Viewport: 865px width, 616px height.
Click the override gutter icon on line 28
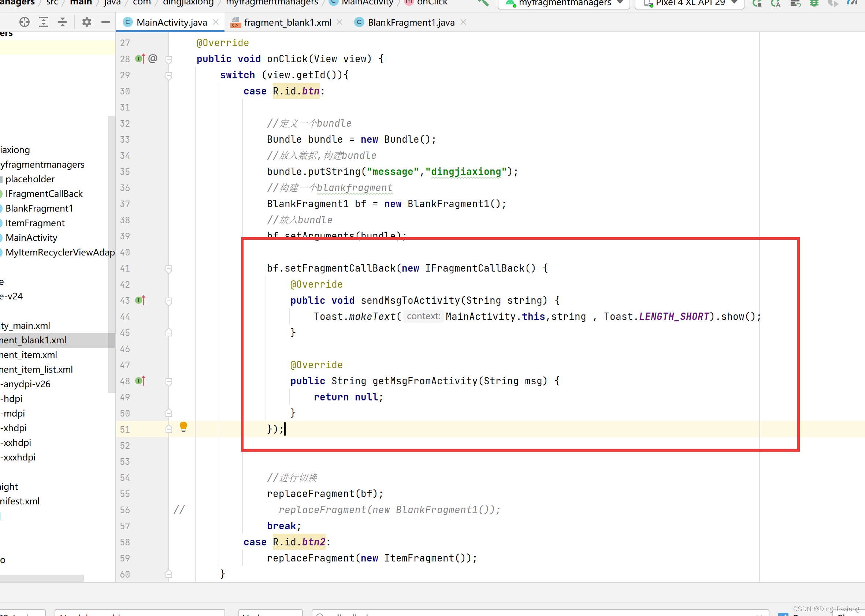point(140,59)
